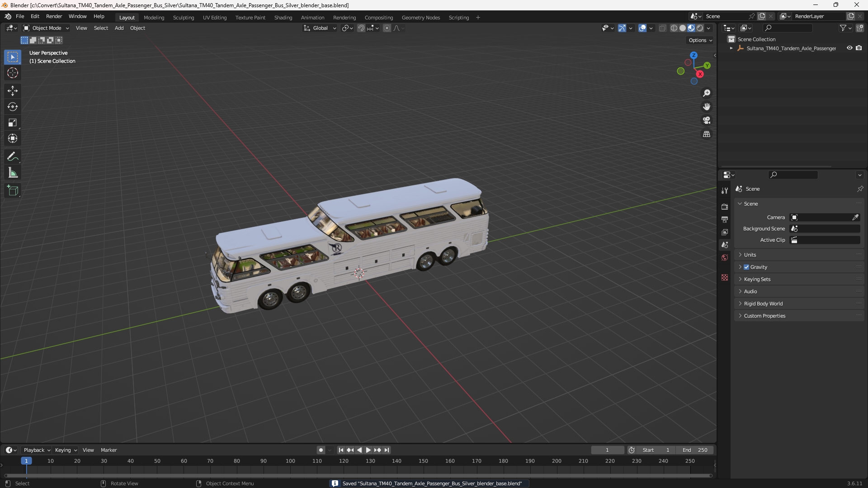Select the Move tool

coord(13,91)
